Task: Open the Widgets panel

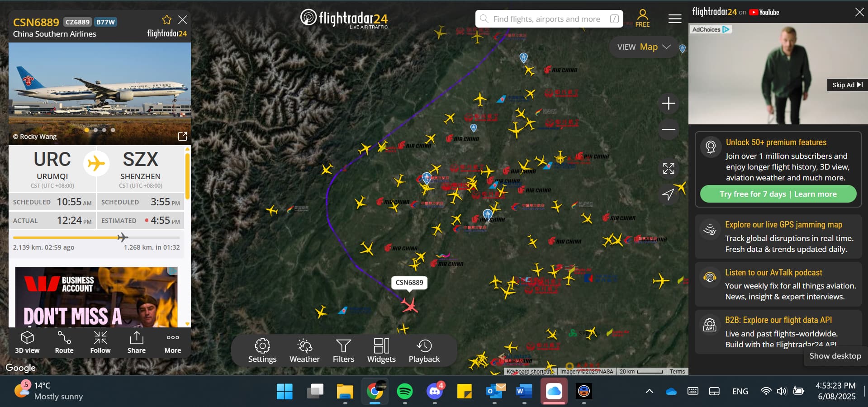Action: [381, 351]
